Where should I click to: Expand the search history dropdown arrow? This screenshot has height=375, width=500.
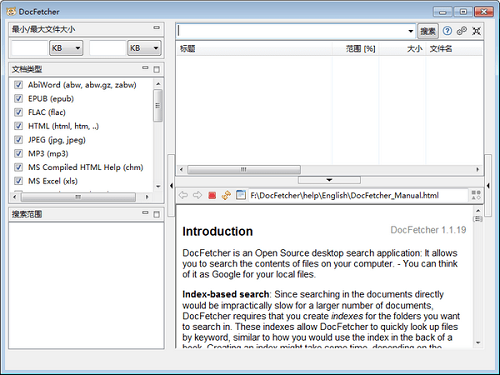(411, 31)
